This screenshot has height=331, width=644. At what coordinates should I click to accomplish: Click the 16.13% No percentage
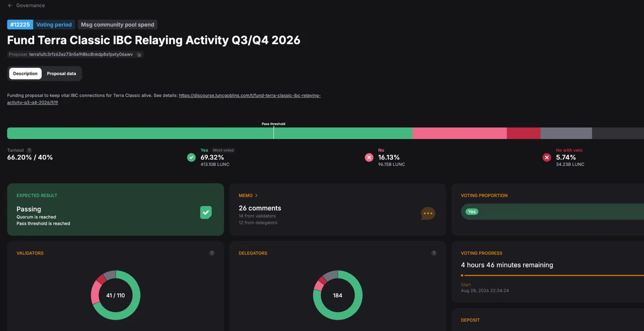click(389, 157)
